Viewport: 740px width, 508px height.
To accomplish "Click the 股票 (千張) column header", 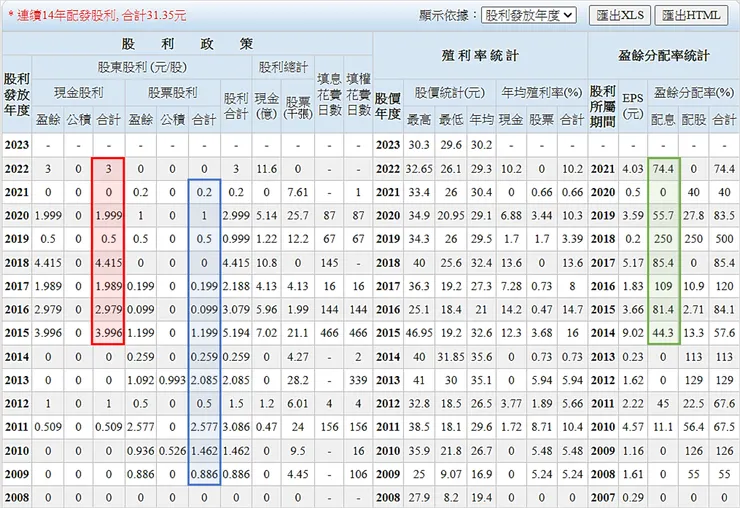I will [298, 106].
